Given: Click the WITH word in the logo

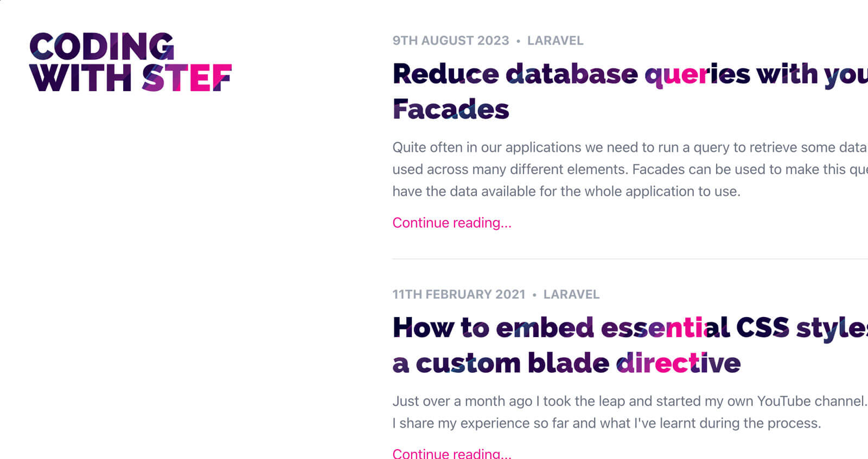Looking at the screenshot, I should pos(81,78).
